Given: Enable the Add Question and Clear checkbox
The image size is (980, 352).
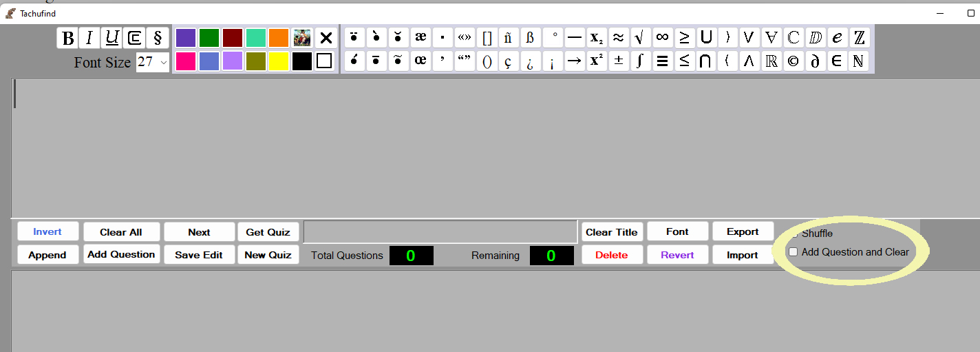Looking at the screenshot, I should point(793,252).
